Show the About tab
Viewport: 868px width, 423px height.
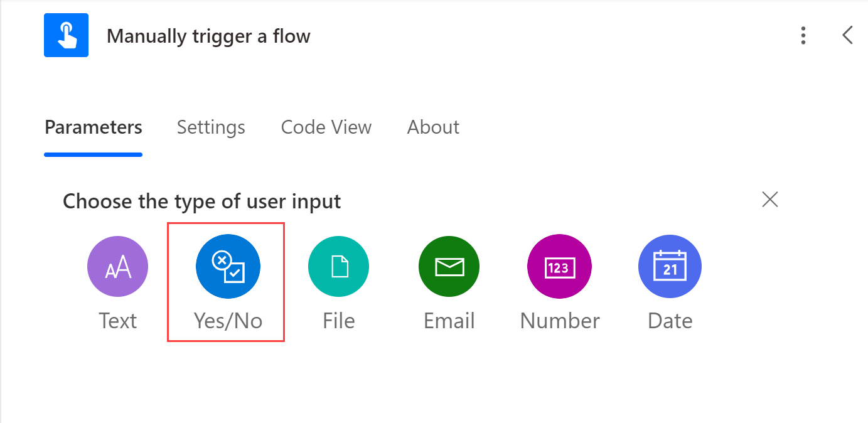[x=433, y=127]
